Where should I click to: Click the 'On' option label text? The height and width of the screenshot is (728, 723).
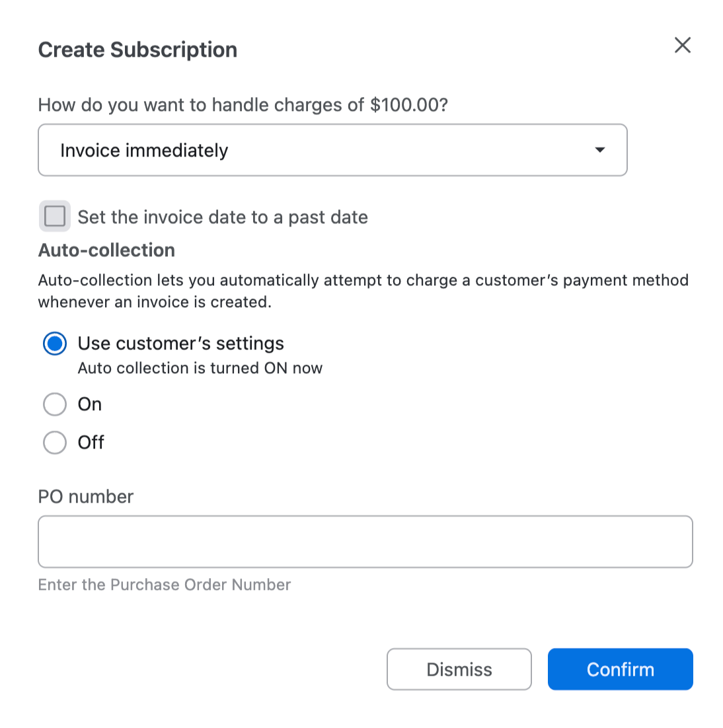coord(90,404)
